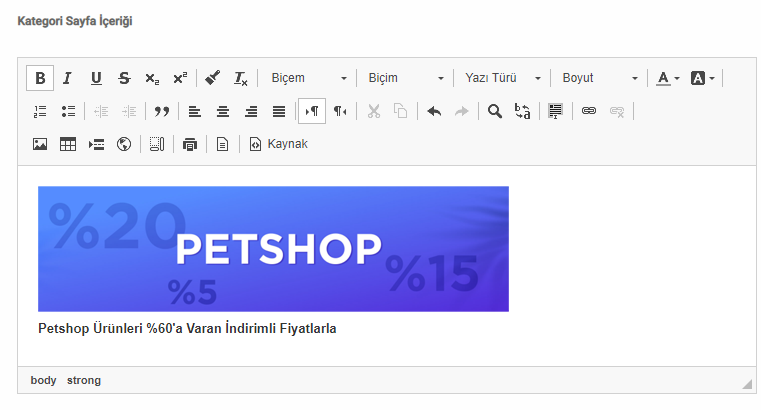778x410 pixels.
Task: Toggle Underline text formatting
Action: [x=96, y=78]
